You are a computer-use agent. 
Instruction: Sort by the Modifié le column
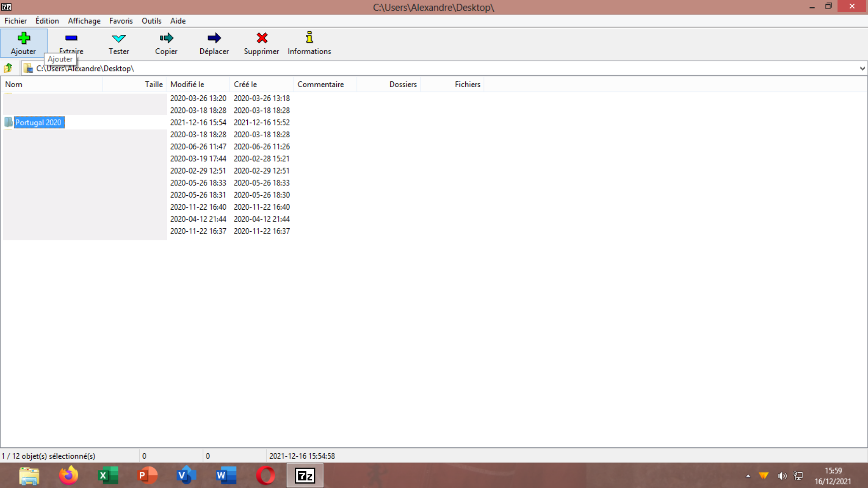pyautogui.click(x=187, y=84)
